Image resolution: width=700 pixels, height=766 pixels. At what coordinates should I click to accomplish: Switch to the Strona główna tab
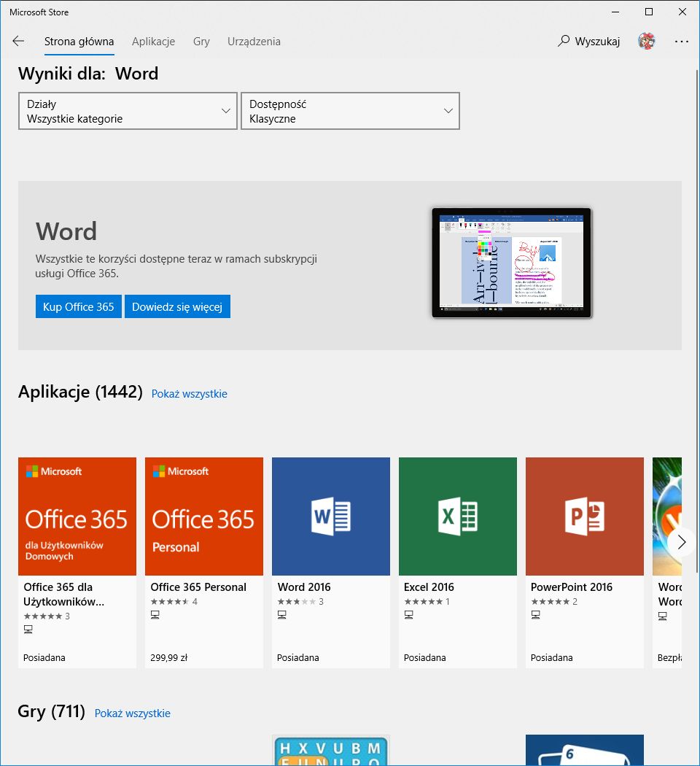pos(79,42)
